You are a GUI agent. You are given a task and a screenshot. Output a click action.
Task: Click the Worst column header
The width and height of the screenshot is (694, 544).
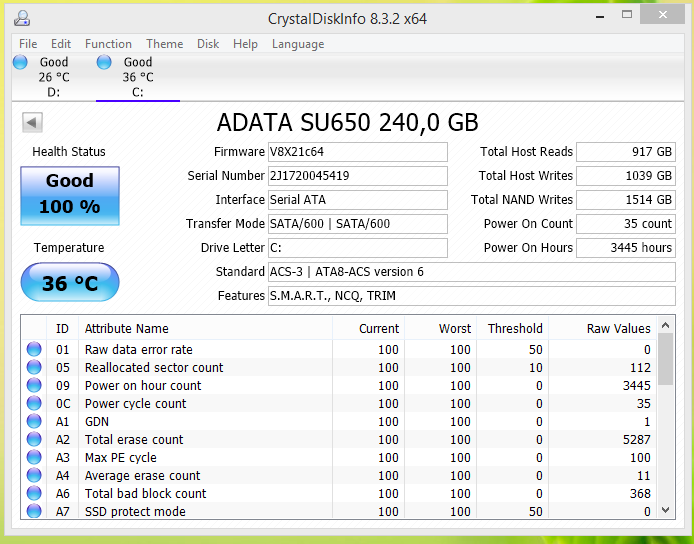(440, 328)
